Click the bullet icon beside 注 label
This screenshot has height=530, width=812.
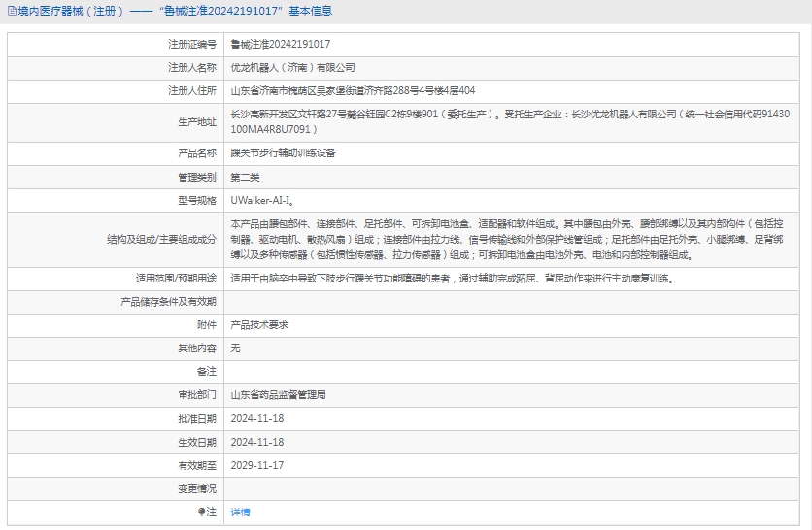202,512
